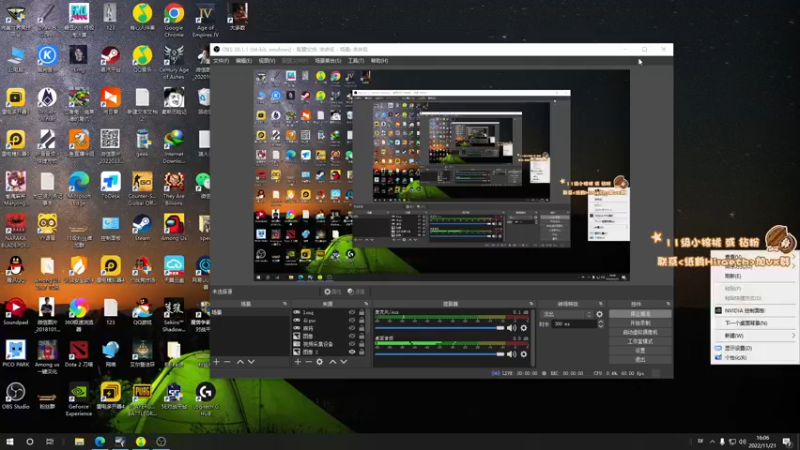Viewport: 800px width, 450px height.
Task: Select Personalize in desktop context menu
Action: pos(755,358)
